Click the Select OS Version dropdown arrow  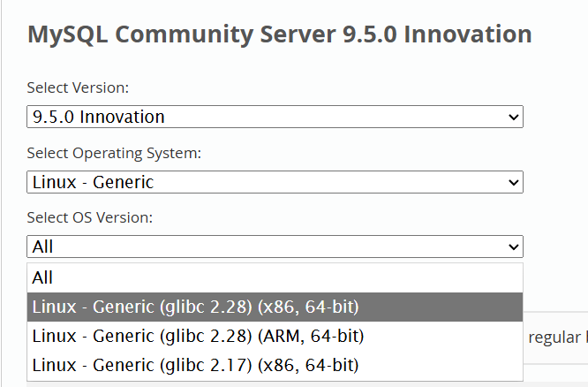pos(514,247)
